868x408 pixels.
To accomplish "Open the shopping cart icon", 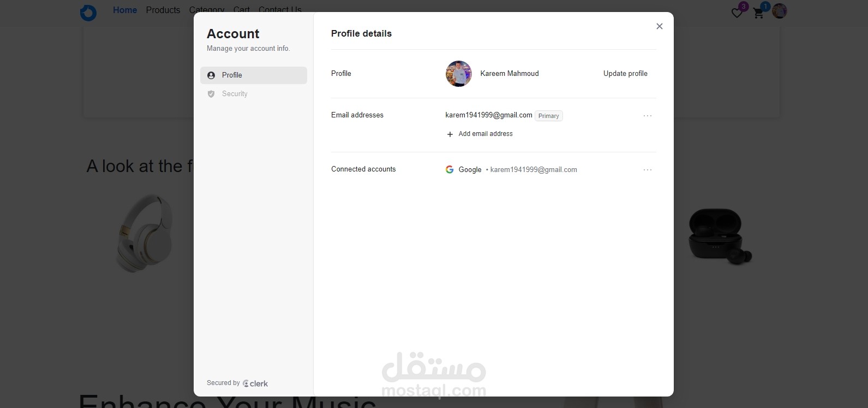I will click(758, 13).
